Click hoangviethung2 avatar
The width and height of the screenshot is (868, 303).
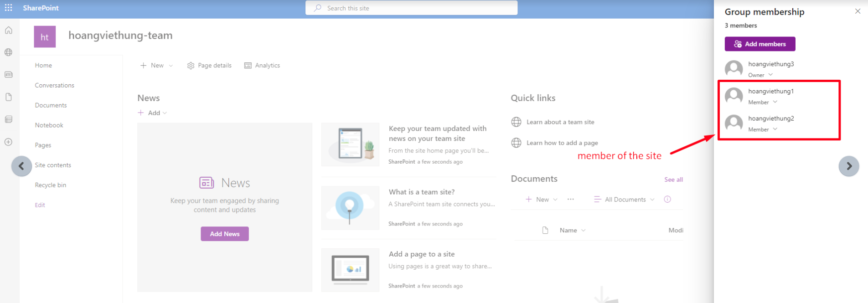pos(734,123)
